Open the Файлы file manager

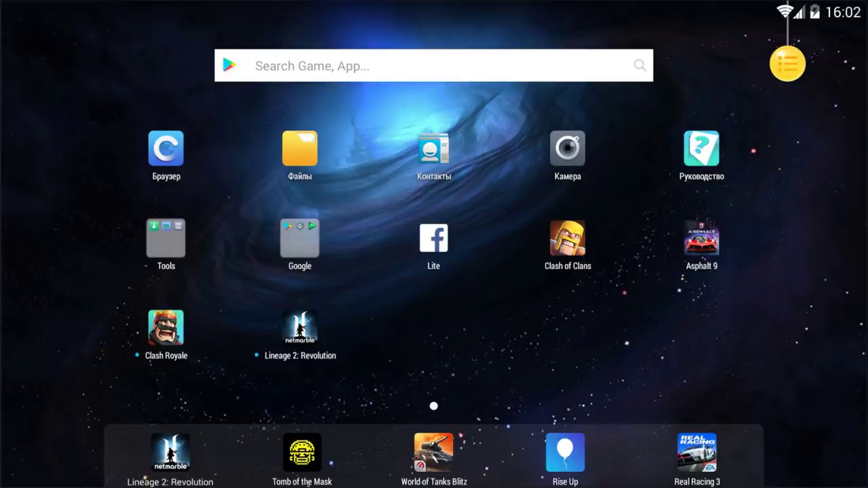(300, 148)
